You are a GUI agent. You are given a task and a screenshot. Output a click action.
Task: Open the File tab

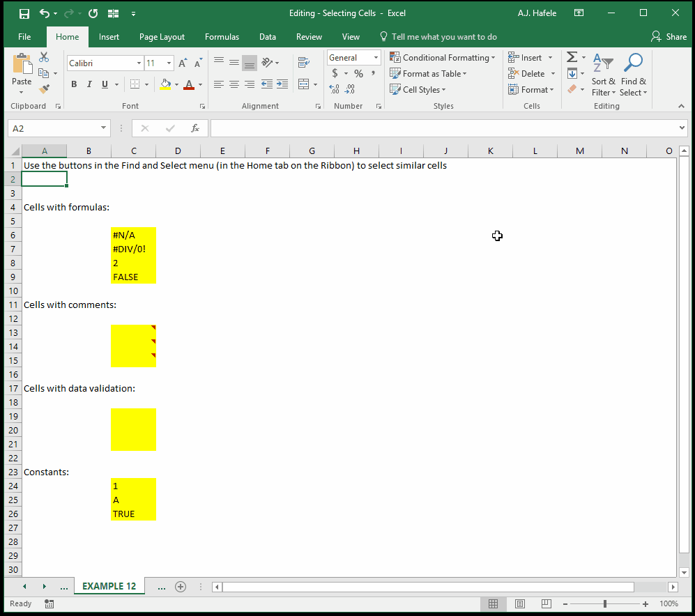24,37
